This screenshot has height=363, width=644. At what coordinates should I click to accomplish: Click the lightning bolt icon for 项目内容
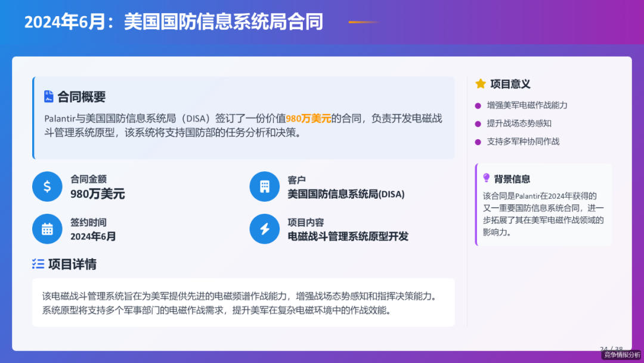pos(265,229)
